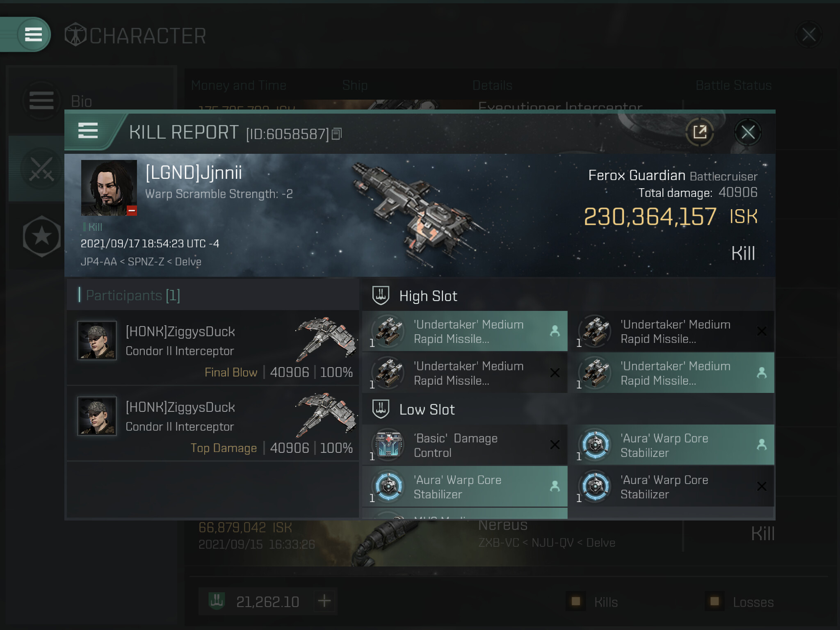This screenshot has height=630, width=840.
Task: Open the main hamburger menu
Action: coord(34,34)
